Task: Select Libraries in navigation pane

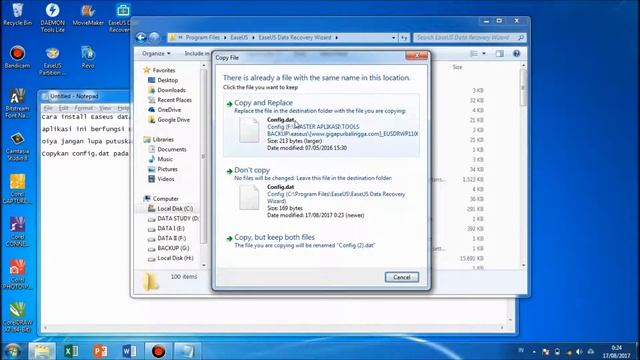Action: click(163, 139)
